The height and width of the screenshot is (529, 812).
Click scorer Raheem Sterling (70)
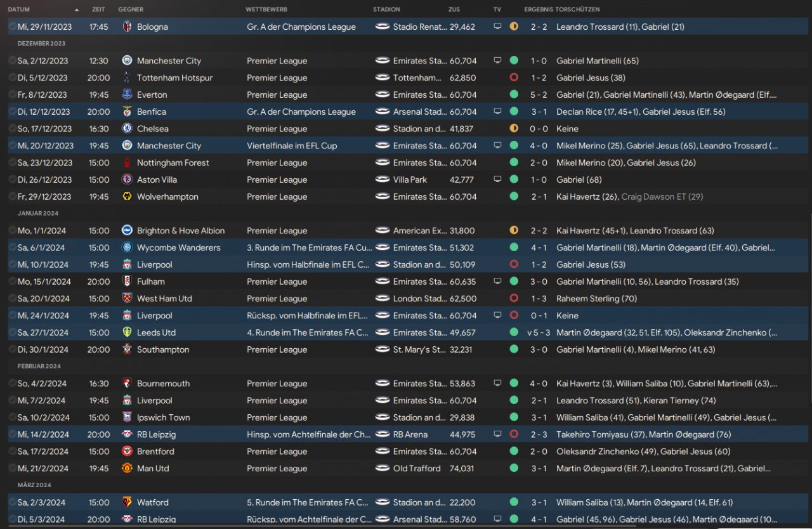596,298
